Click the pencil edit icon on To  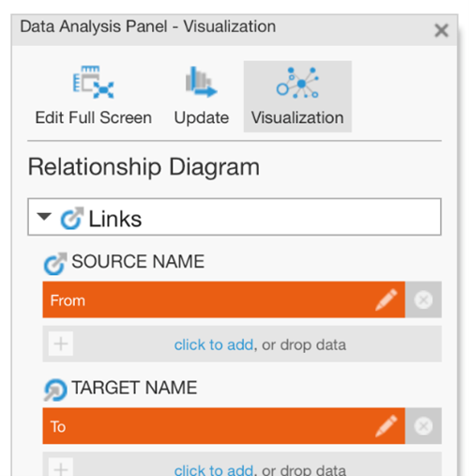tap(386, 426)
